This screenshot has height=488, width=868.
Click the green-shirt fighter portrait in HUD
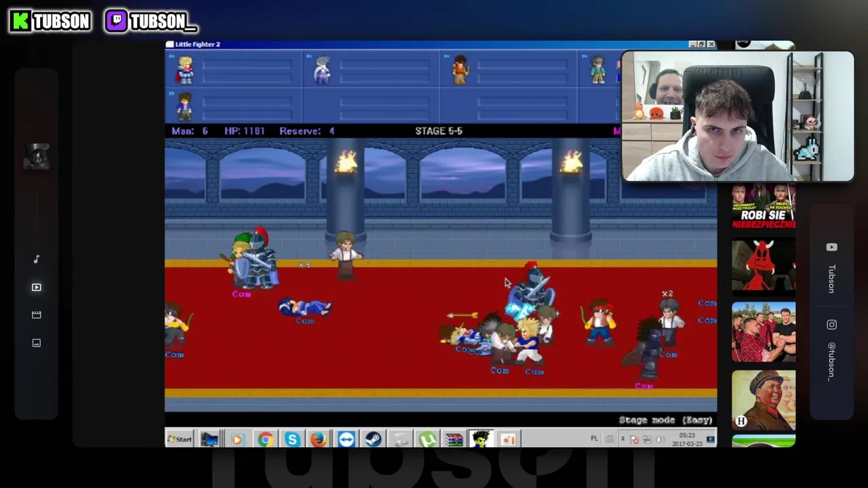(x=597, y=70)
